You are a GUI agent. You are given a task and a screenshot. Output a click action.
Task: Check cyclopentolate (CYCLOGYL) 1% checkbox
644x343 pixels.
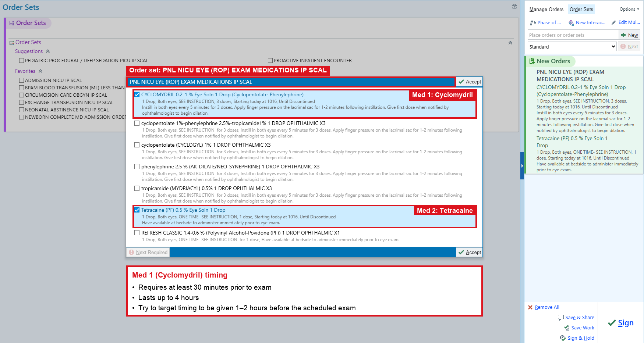coord(137,145)
